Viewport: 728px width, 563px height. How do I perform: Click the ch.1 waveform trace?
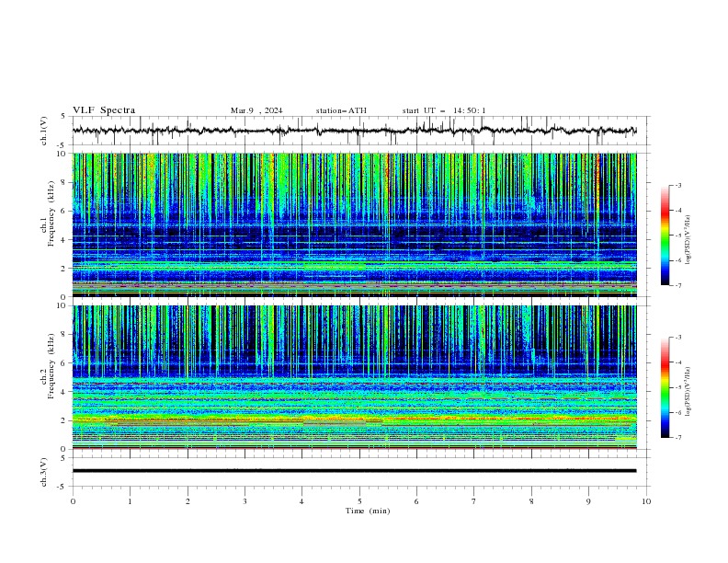click(354, 131)
